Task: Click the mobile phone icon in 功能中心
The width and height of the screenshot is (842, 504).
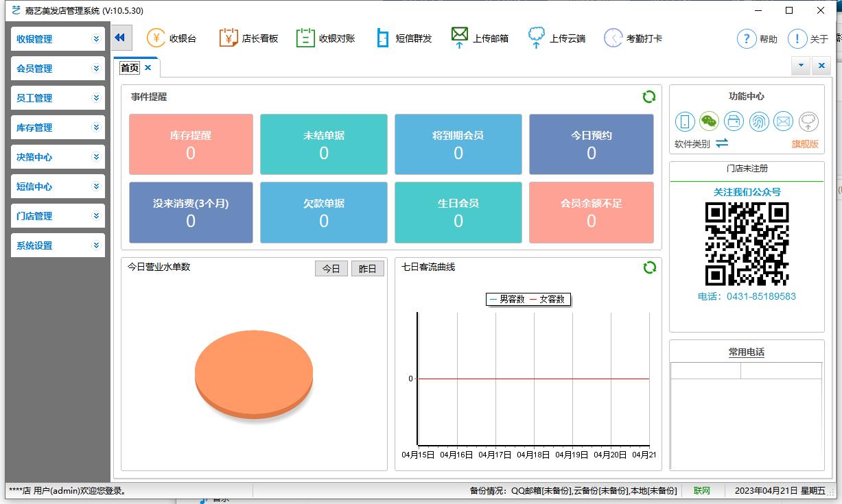Action: pos(685,122)
